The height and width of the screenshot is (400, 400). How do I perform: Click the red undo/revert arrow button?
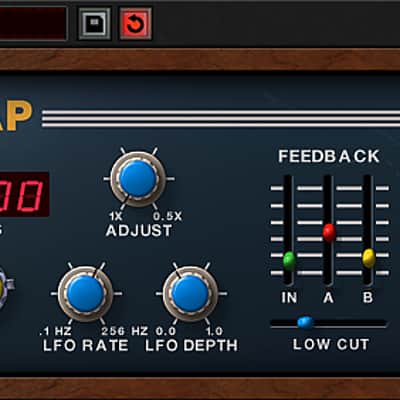135,24
